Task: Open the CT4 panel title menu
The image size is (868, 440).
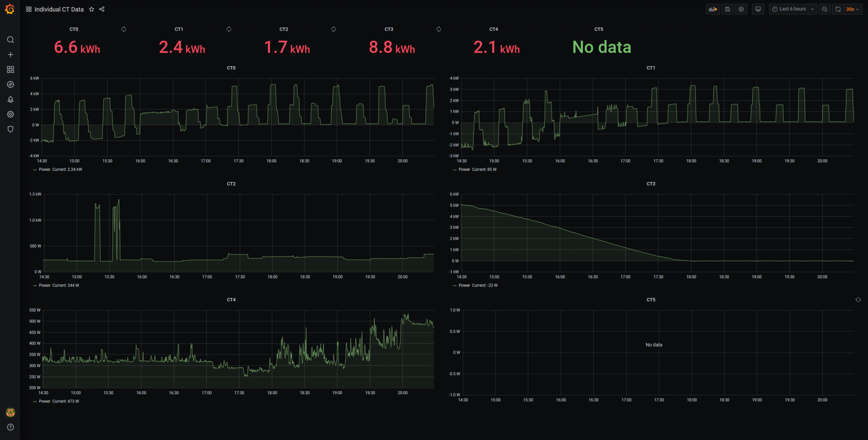Action: (231, 299)
